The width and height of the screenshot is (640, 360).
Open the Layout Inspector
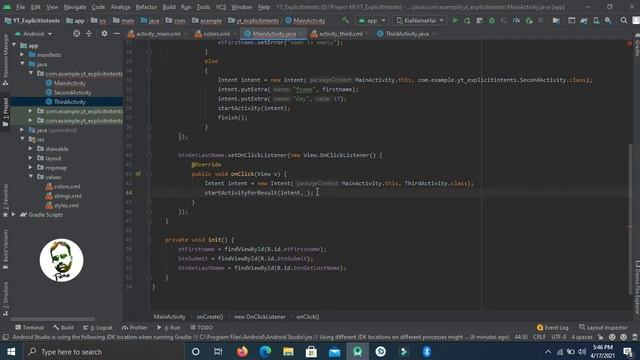603,327
